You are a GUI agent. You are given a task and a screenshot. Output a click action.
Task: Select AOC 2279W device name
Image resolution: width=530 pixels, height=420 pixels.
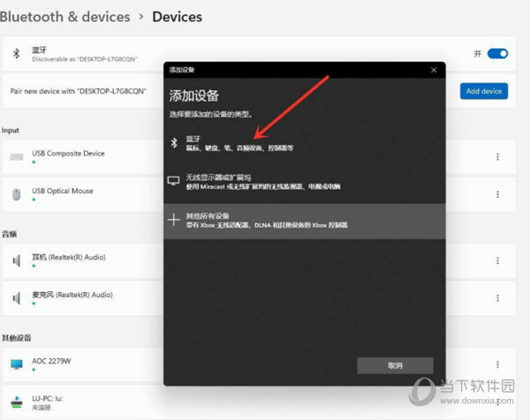tap(51, 361)
